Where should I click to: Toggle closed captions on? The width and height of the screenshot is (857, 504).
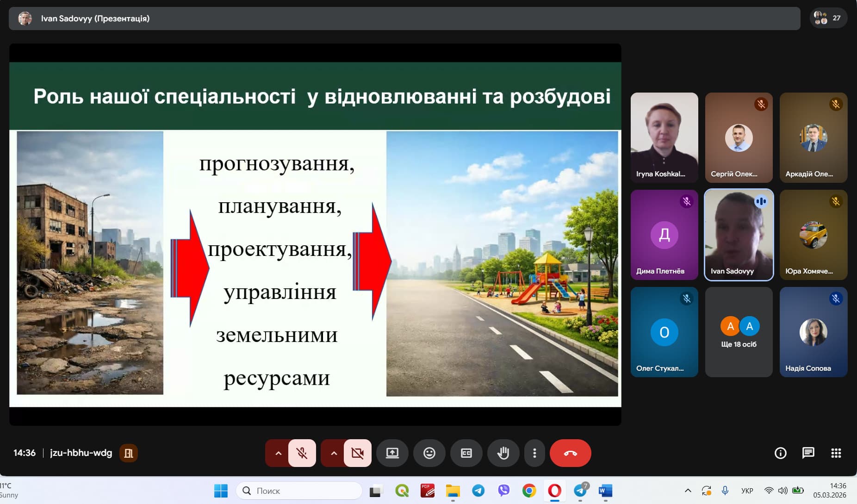(x=466, y=453)
